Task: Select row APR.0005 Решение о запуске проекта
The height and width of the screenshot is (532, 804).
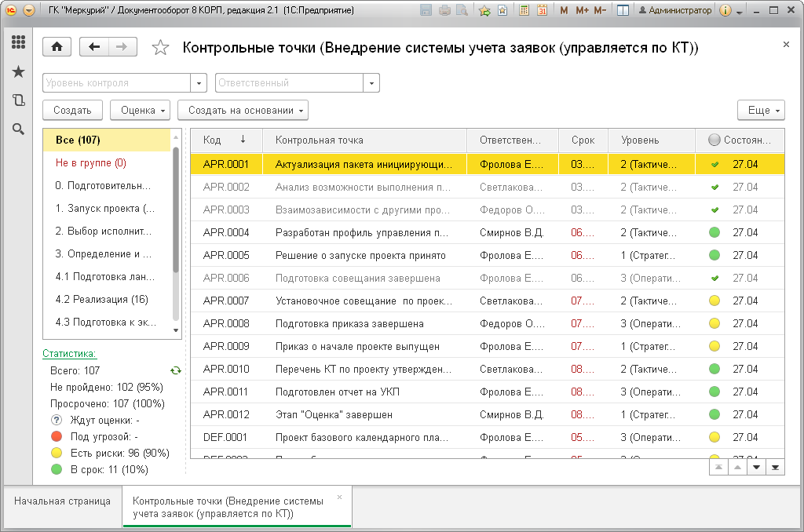Action: point(487,255)
